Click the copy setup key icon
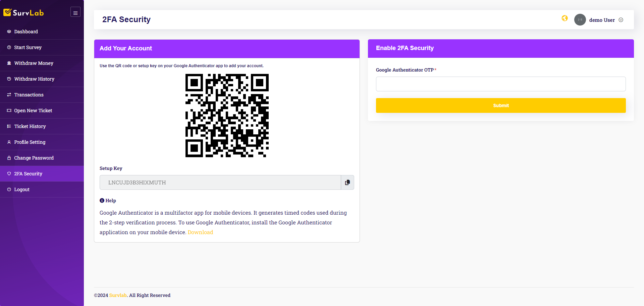 click(347, 182)
